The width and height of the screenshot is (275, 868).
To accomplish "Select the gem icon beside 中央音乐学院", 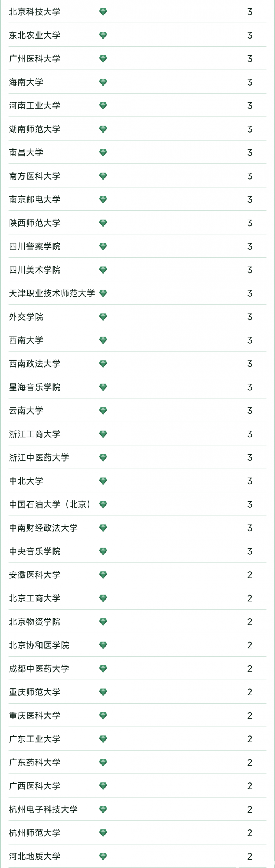I will [103, 551].
